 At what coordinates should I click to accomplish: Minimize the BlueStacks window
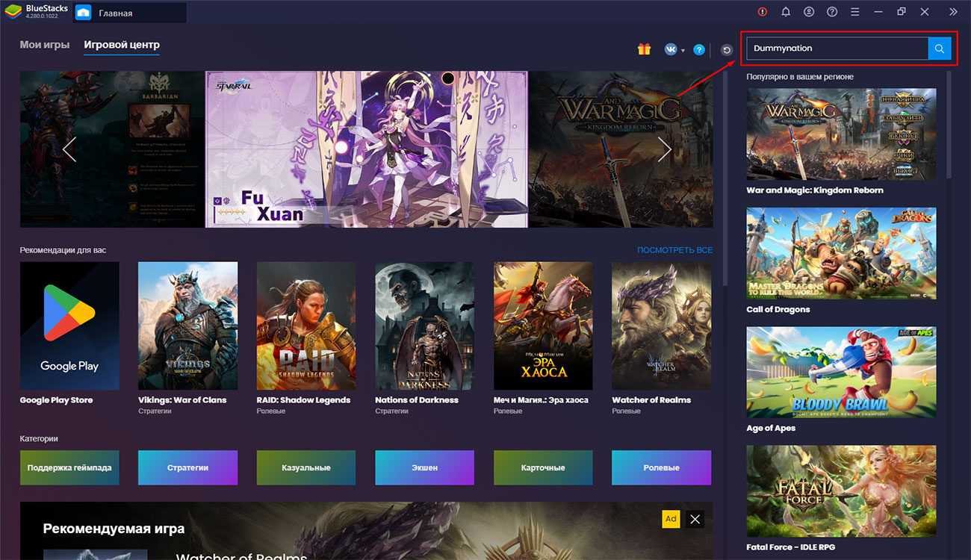878,12
